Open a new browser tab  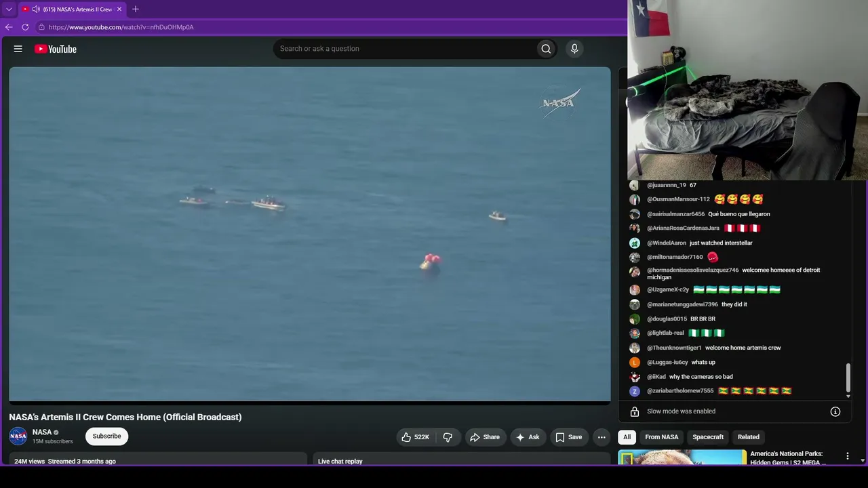136,9
